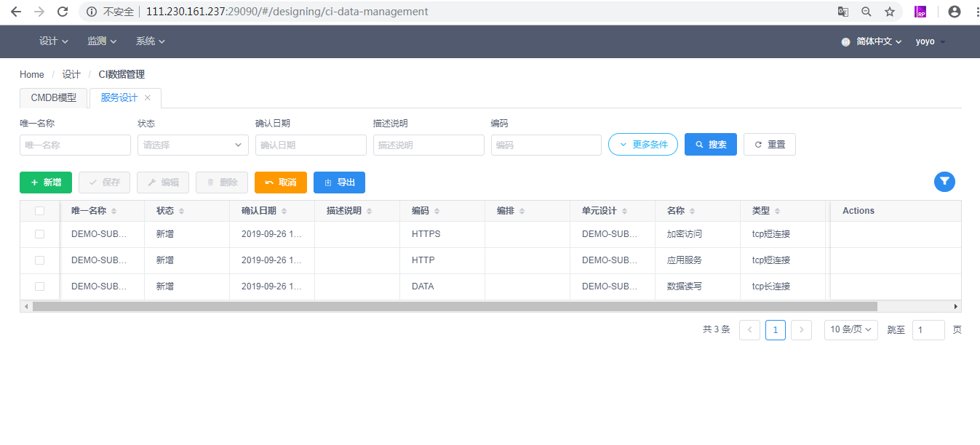Open the purple RP browser extension
This screenshot has height=445, width=980.
click(x=920, y=12)
